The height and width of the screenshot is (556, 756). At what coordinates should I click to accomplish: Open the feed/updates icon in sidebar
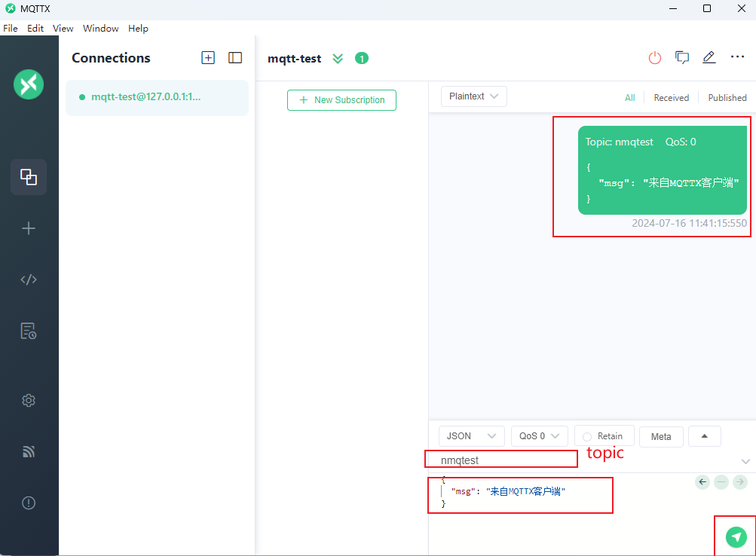29,451
